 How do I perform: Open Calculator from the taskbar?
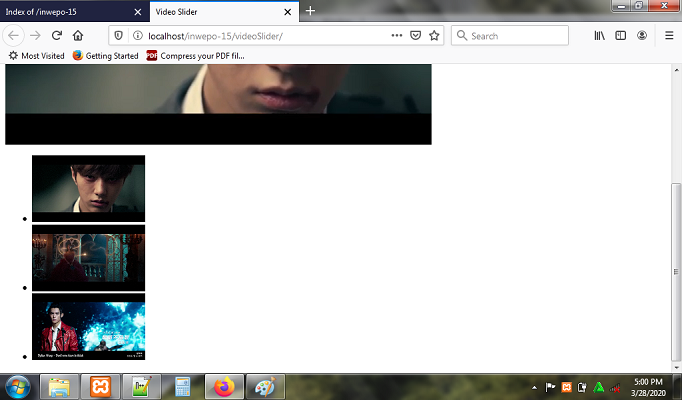pos(183,387)
